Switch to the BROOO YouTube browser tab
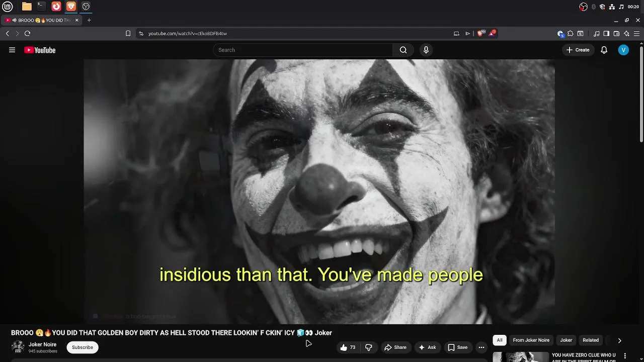Viewport: 644px width, 362px height. pos(42,20)
